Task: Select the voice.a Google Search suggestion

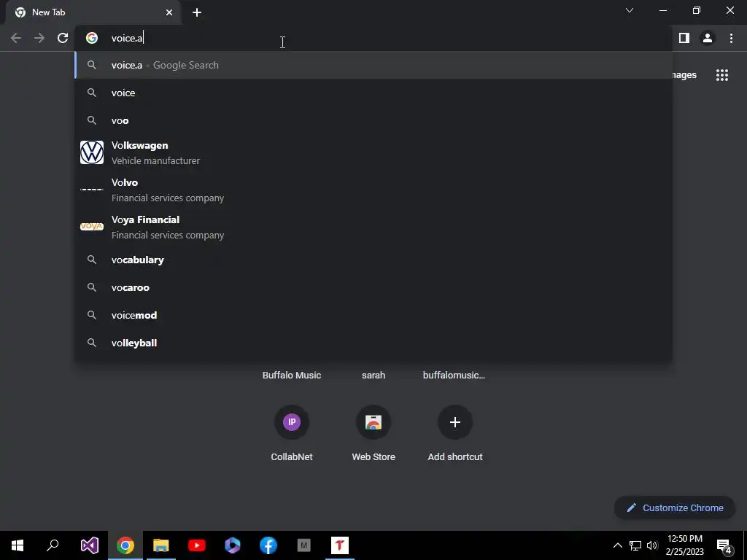Action: tap(373, 65)
